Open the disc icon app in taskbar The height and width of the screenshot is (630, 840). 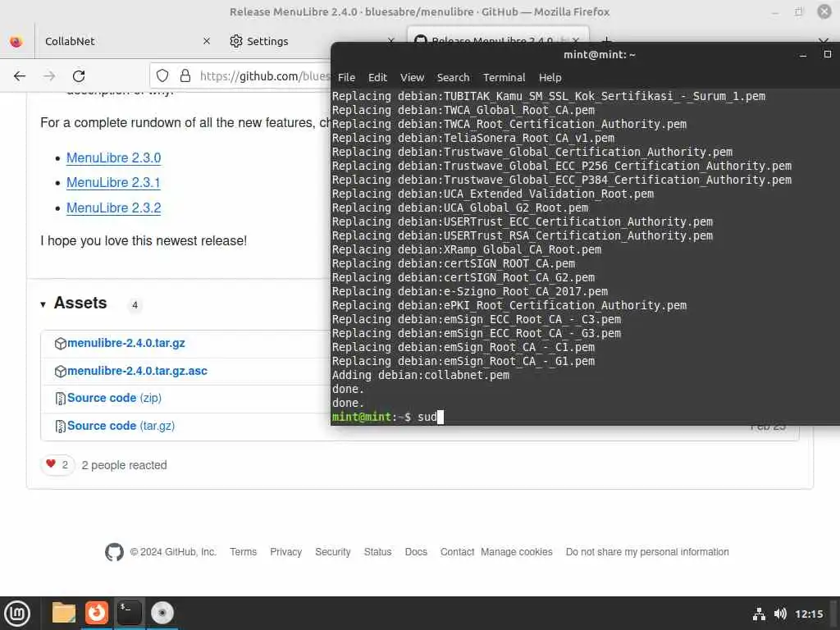[162, 613]
